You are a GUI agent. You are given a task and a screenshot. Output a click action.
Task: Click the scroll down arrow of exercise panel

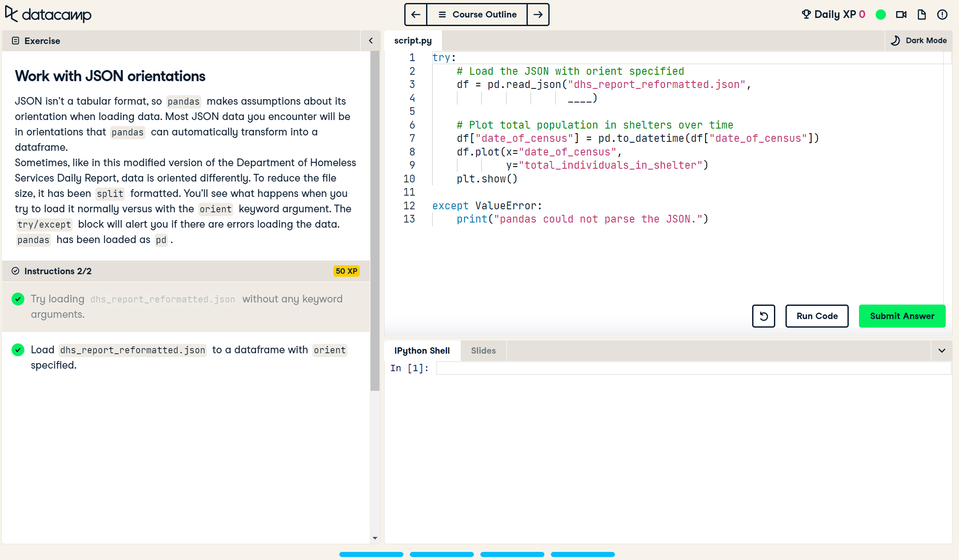[x=375, y=538]
